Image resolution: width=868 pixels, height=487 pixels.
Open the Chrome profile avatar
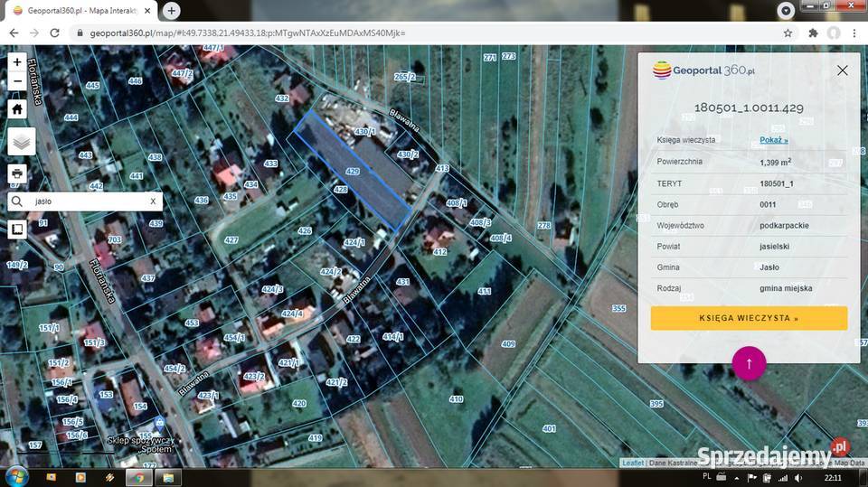[834, 33]
